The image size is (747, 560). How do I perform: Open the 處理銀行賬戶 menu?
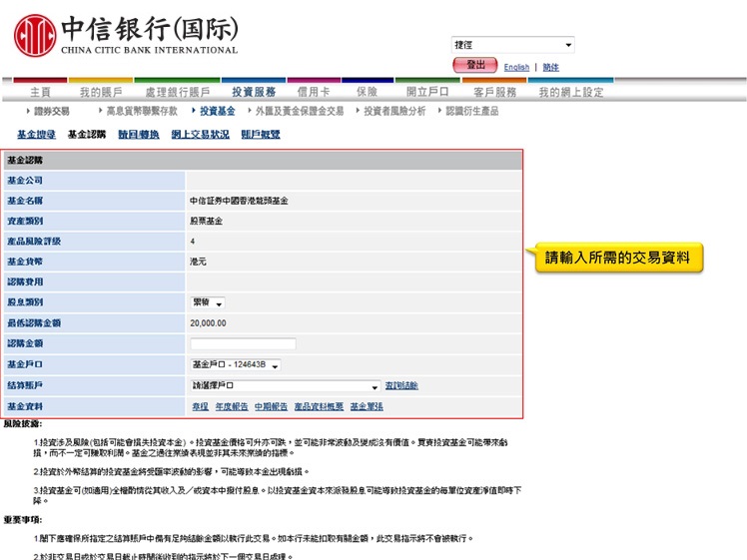tap(178, 92)
